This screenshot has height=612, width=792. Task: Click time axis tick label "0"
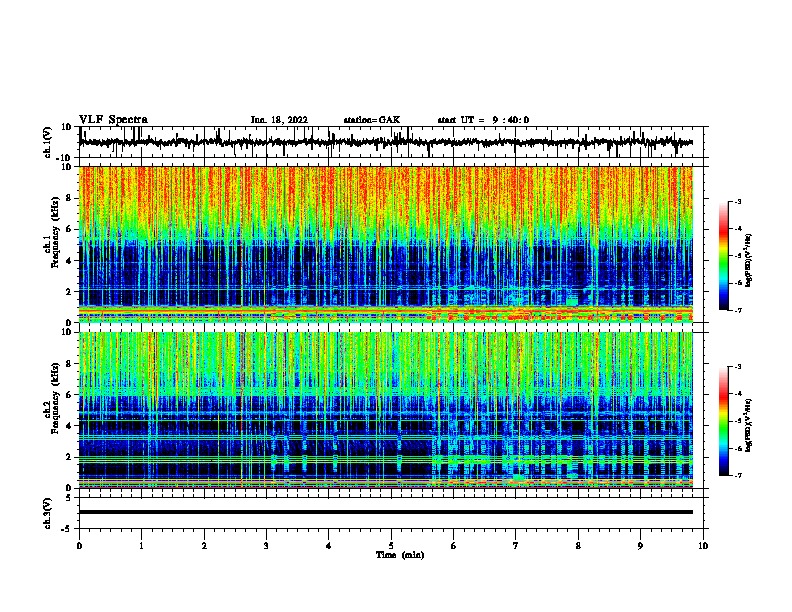(79, 546)
